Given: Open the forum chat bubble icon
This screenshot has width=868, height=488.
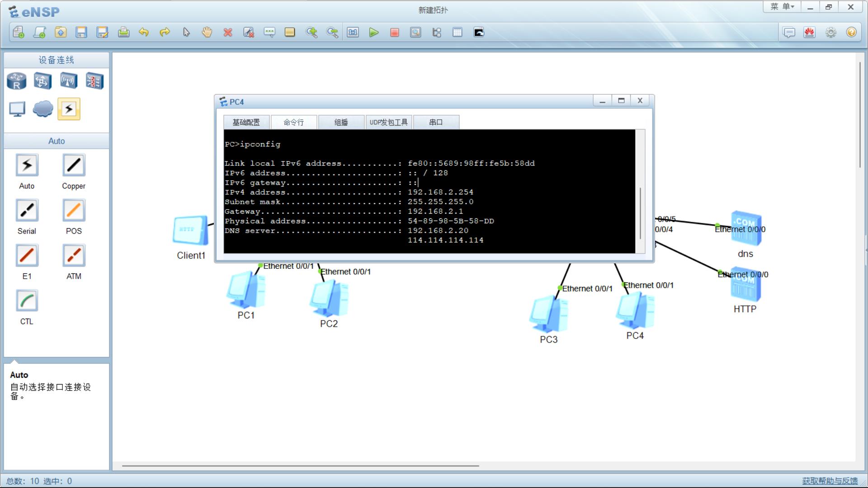Looking at the screenshot, I should (x=789, y=32).
